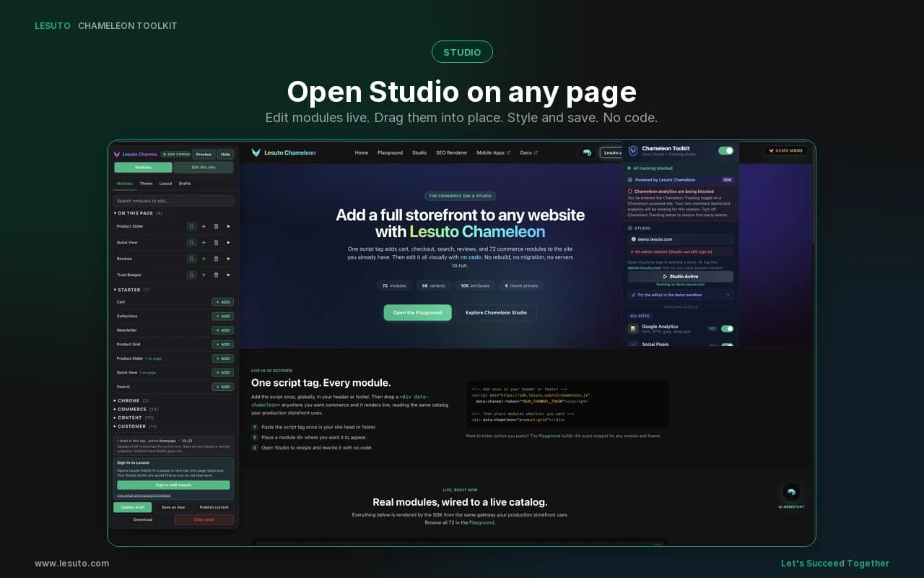924x578 pixels.
Task: Expand the Product Slider row arrow
Action: click(228, 226)
